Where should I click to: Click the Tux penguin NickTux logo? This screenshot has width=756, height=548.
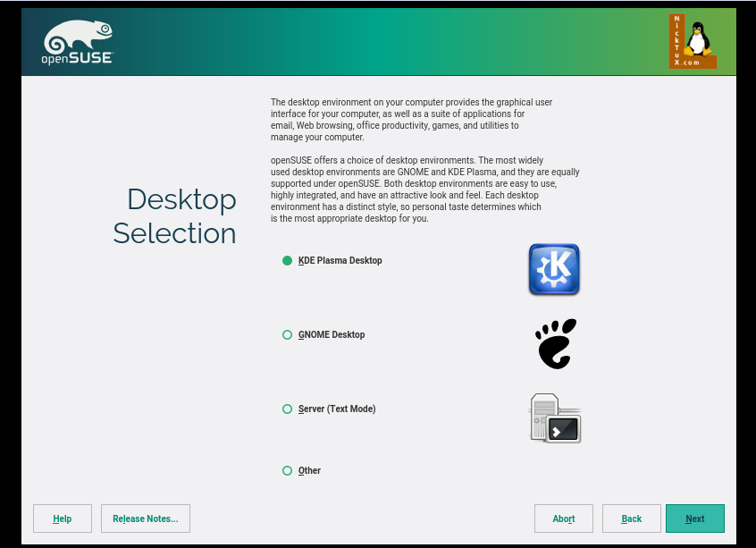point(693,41)
